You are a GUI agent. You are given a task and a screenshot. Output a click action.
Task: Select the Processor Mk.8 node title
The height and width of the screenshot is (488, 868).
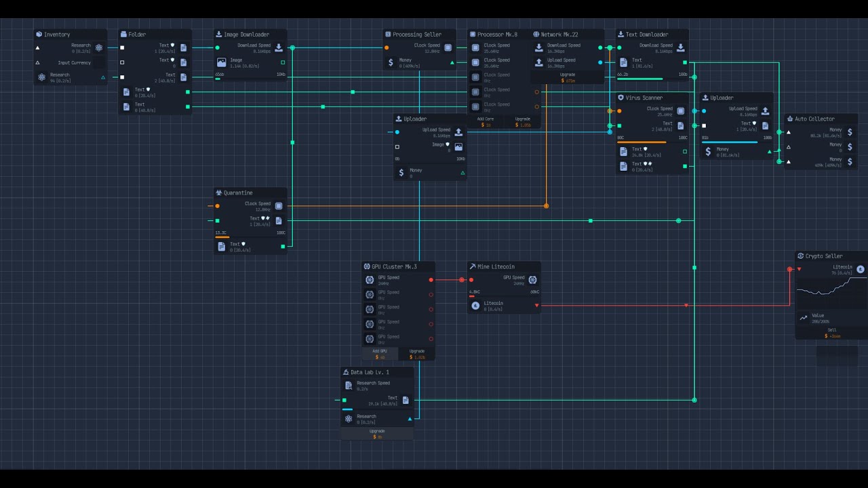coord(497,35)
